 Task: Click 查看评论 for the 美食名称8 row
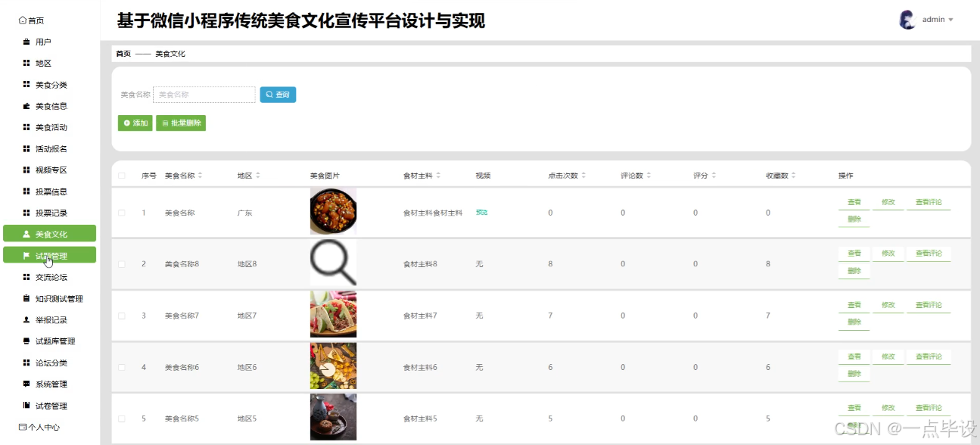coord(929,254)
